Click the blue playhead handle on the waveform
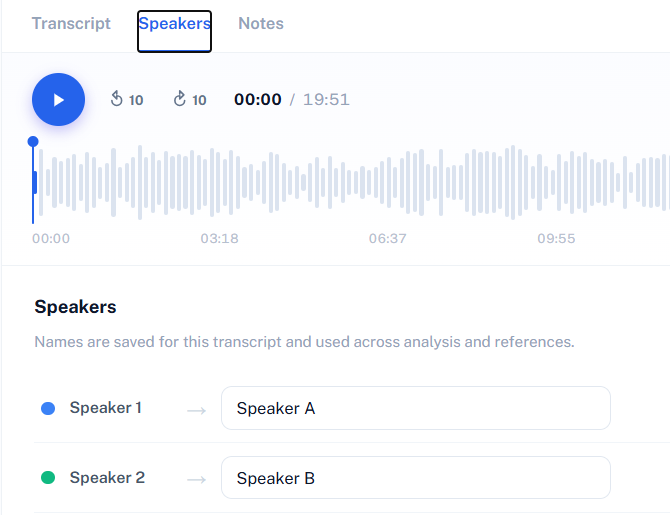Screen dimensions: 670x515 tap(33, 141)
